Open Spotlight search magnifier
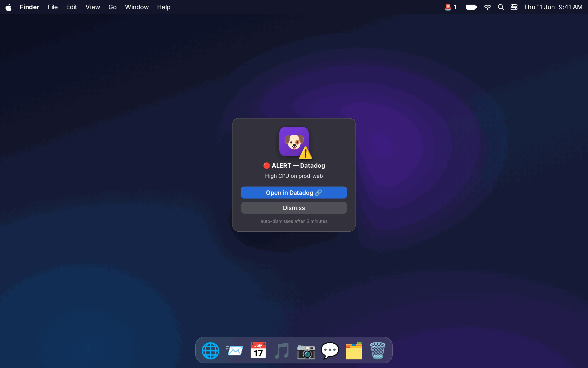This screenshot has width=588, height=368. pyautogui.click(x=501, y=7)
